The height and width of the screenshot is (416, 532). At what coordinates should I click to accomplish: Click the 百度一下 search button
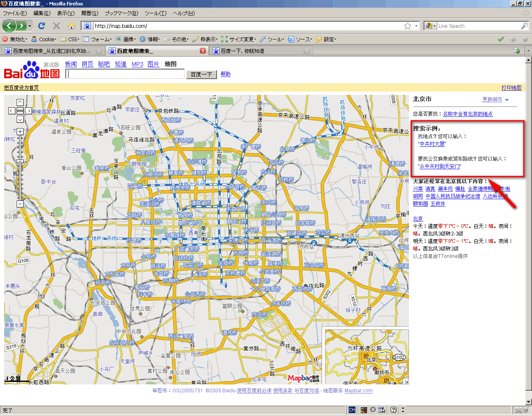pyautogui.click(x=201, y=74)
